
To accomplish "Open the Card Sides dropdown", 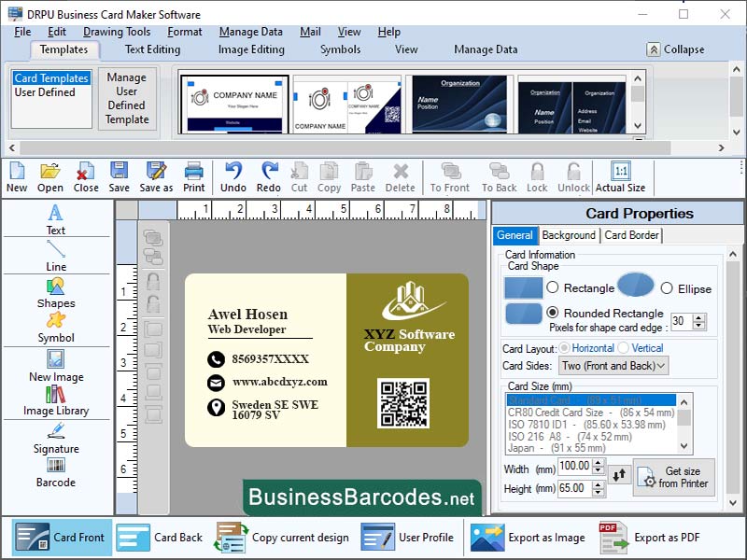I will click(x=612, y=365).
